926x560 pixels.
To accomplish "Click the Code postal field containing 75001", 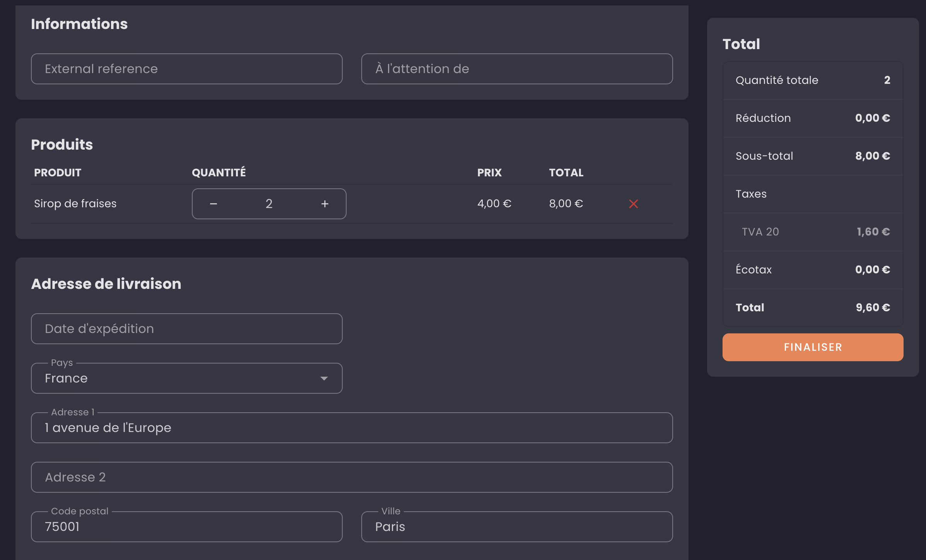I will [186, 527].
